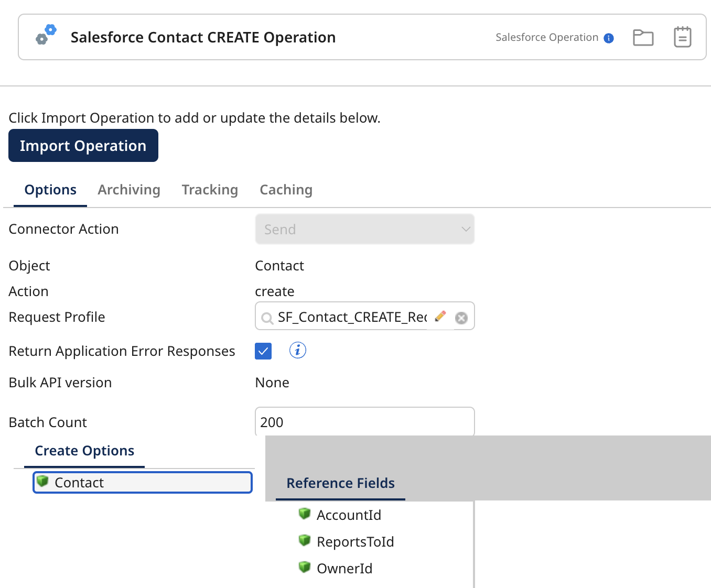The width and height of the screenshot is (711, 588).
Task: Click the green cube icon next to AccountId
Action: tap(305, 514)
